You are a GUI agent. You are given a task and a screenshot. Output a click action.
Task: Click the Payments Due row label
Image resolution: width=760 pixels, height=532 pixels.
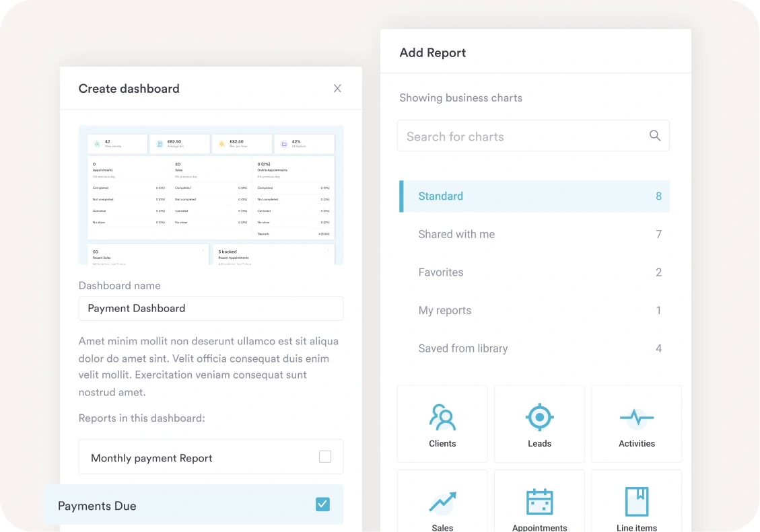97,506
